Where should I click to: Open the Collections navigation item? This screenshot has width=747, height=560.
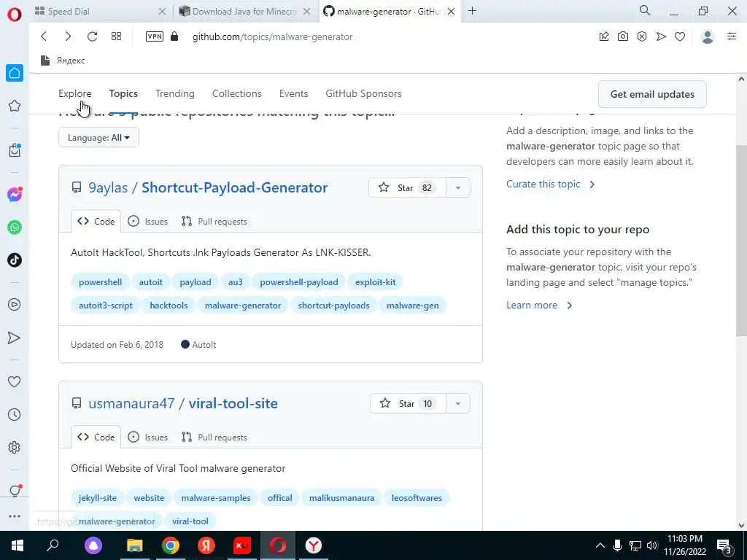(x=237, y=94)
